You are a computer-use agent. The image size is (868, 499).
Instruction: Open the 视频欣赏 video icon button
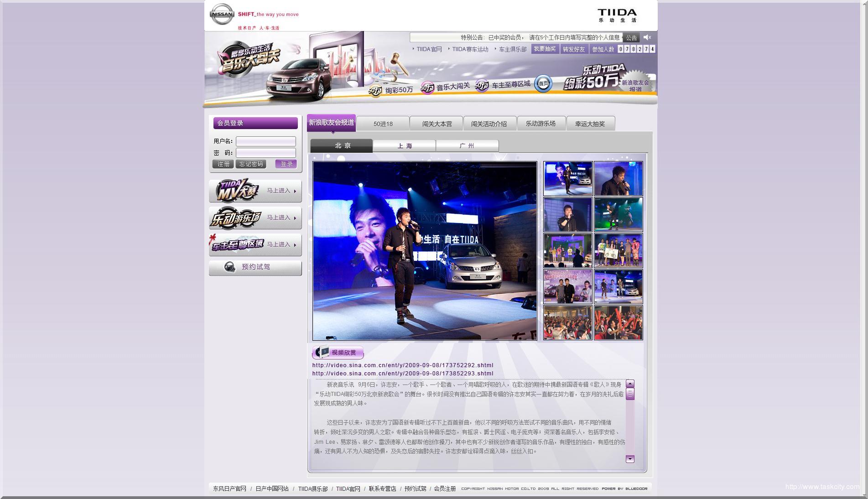(x=338, y=353)
